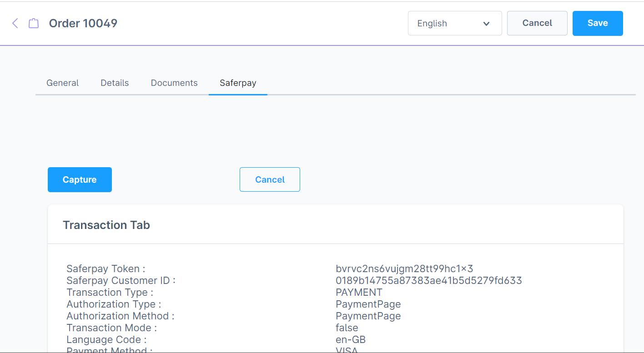644x353 pixels.
Task: Click the VISA payment method value
Action: point(347,350)
